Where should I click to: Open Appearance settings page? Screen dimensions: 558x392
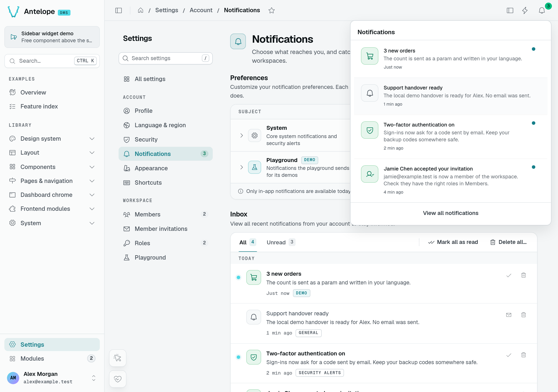pos(165,168)
